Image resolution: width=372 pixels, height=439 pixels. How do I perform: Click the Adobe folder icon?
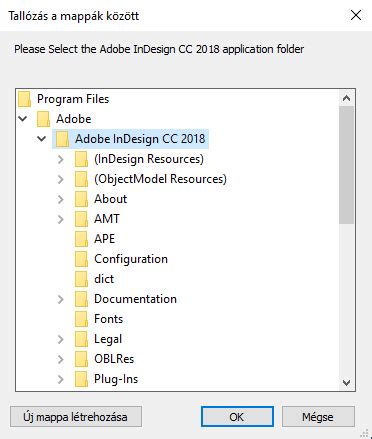click(43, 119)
